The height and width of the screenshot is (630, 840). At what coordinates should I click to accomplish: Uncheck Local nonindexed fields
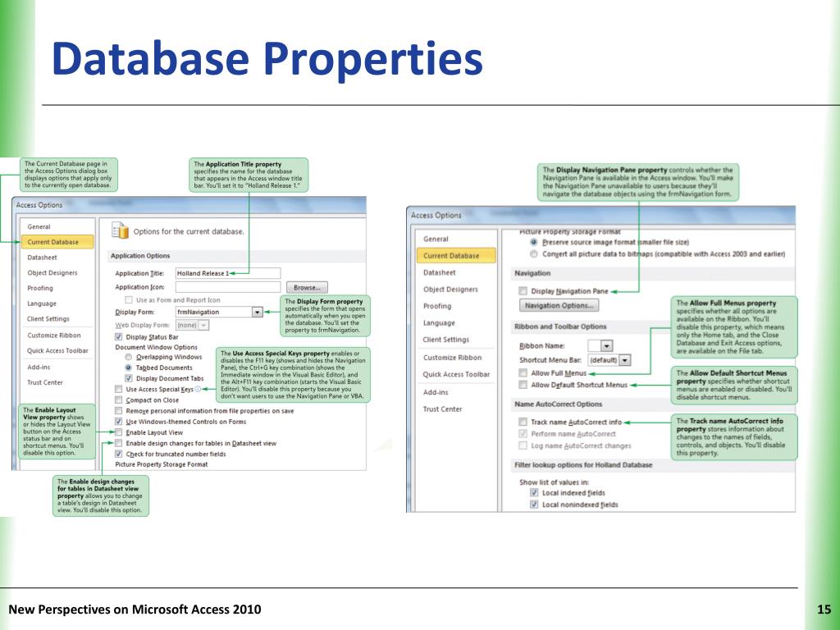coord(534,504)
